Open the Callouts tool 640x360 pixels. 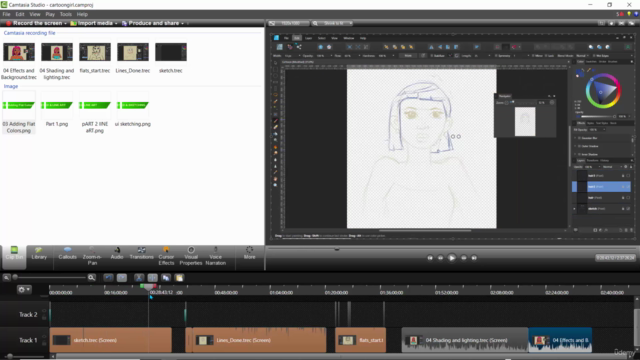[x=67, y=253]
